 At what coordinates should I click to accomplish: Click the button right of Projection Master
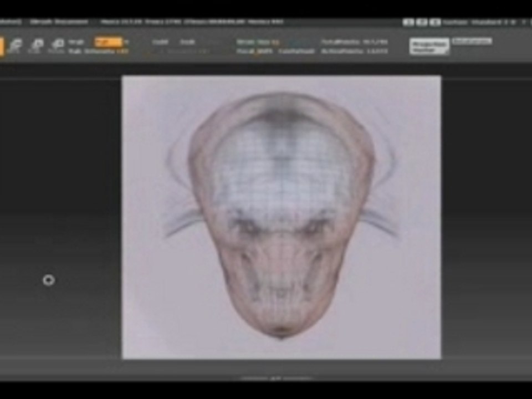(x=472, y=42)
